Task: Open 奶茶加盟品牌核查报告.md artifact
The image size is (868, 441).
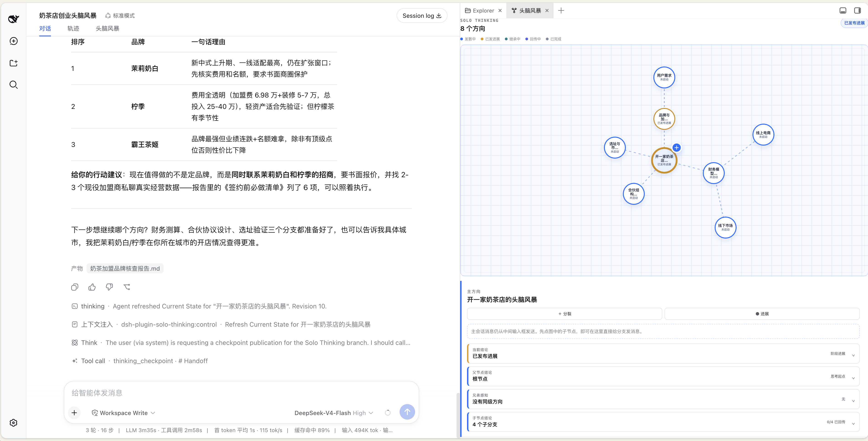Action: (125, 269)
